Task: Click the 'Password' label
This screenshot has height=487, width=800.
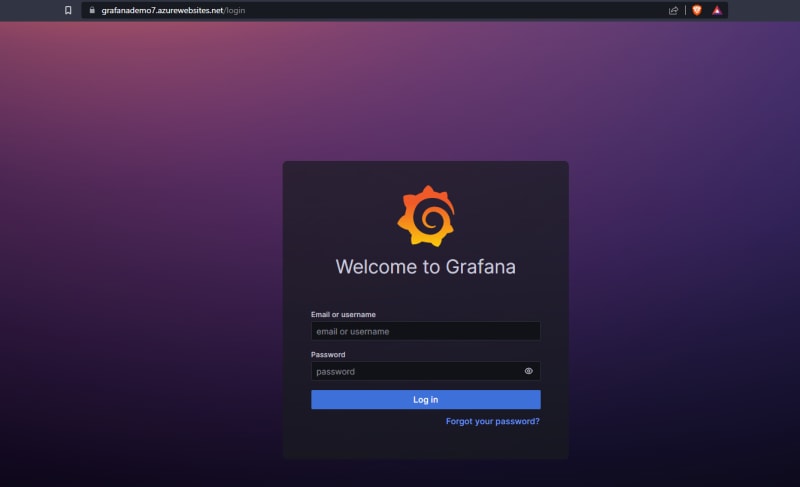Action: [x=328, y=354]
